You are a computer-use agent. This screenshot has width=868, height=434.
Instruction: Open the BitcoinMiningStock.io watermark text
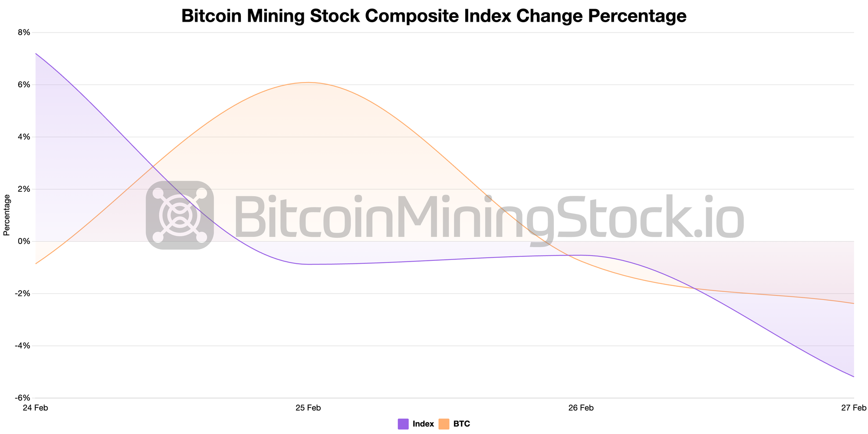[x=489, y=217]
